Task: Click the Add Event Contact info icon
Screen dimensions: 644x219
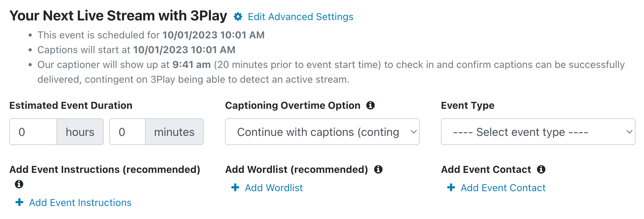Action: point(541,169)
